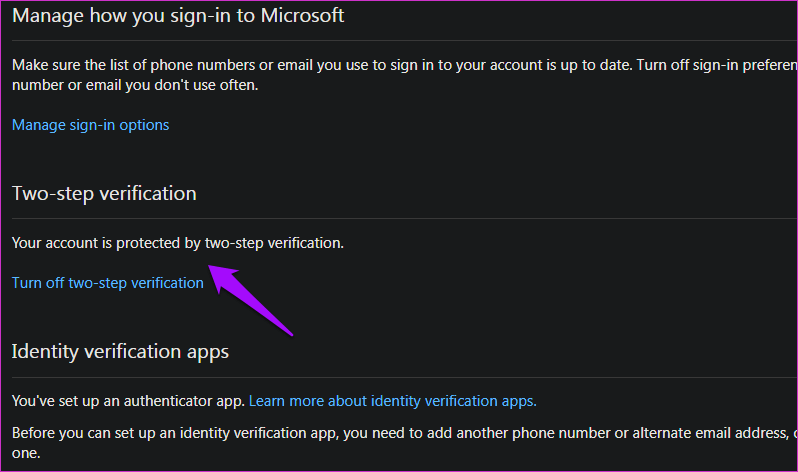Select the Two-step verification heading
Image resolution: width=798 pixels, height=472 pixels.
[104, 194]
